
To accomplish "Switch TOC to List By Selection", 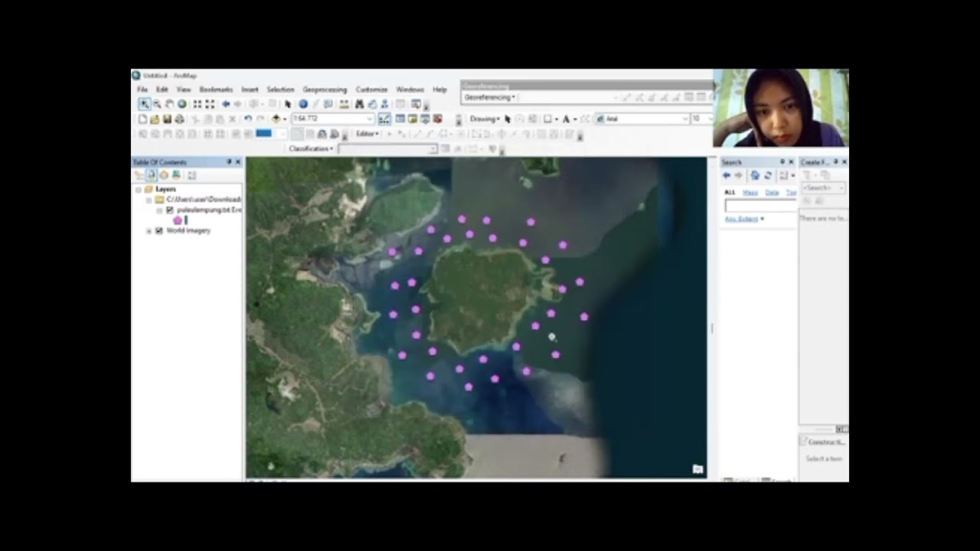I will pyautogui.click(x=176, y=175).
